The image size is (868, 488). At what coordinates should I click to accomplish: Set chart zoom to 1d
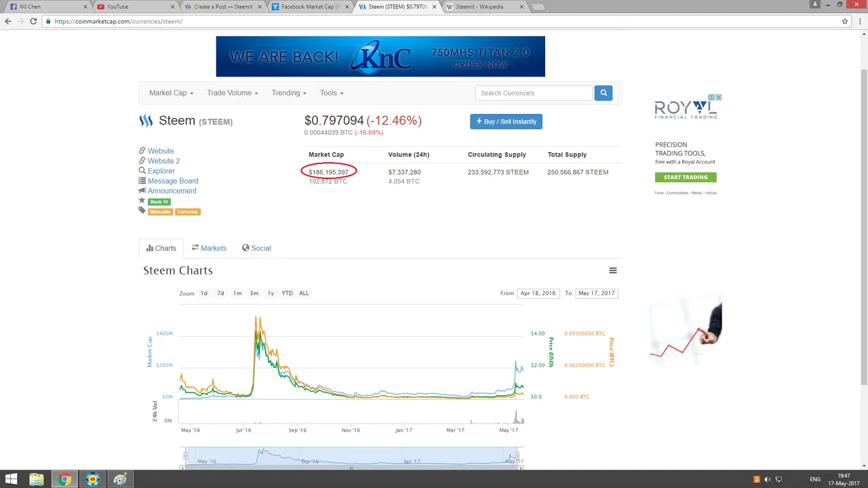(x=203, y=293)
